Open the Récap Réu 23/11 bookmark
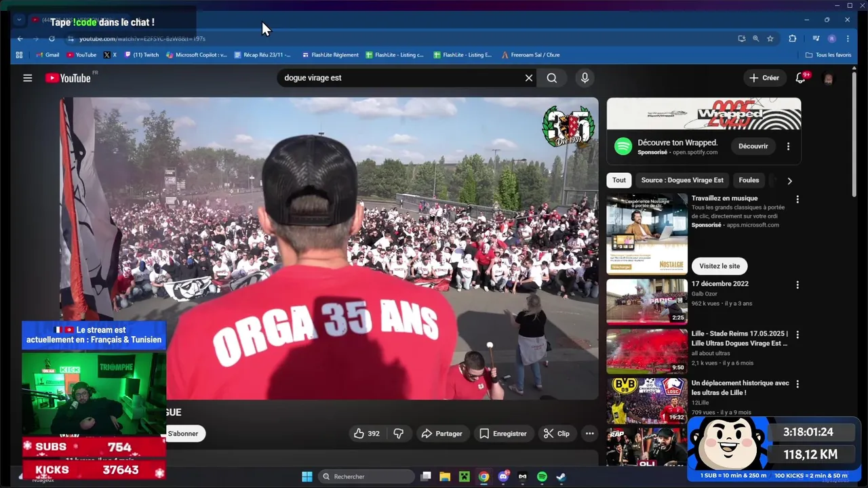Screen dimensions: 868x488 262,55
